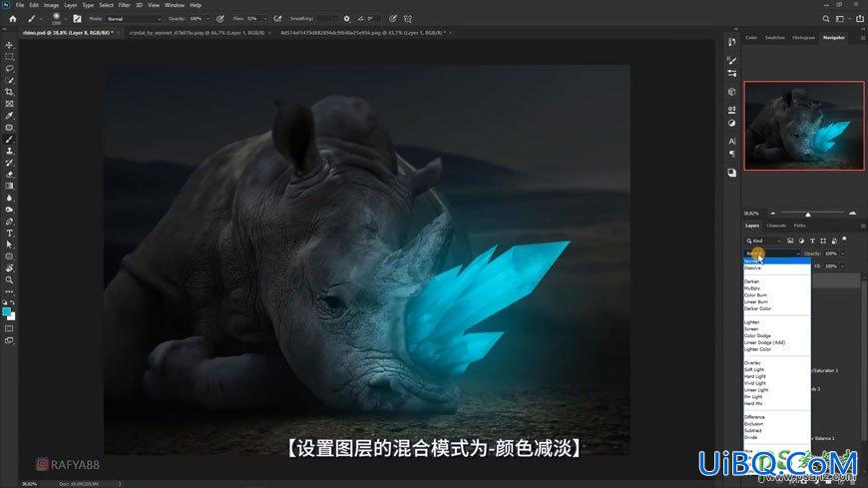Toggle type layer filter in Layers panel
Image resolution: width=868 pixels, height=488 pixels.
click(x=812, y=241)
